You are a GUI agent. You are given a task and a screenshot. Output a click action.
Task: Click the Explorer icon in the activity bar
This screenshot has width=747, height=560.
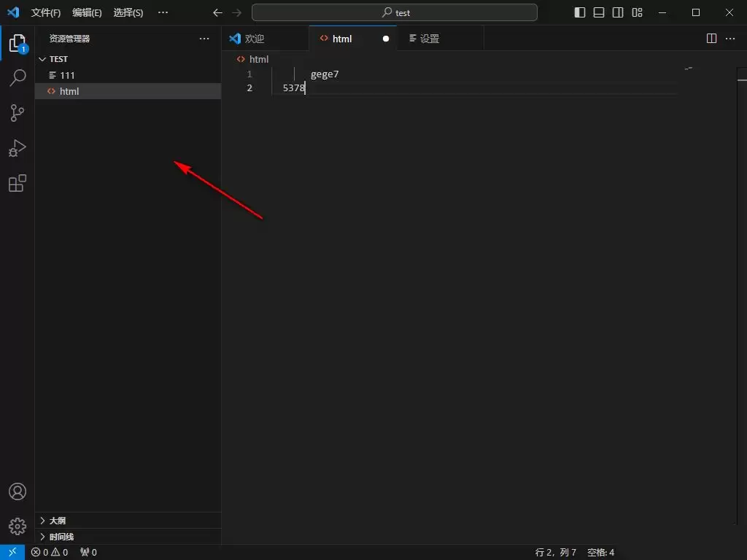[18, 42]
